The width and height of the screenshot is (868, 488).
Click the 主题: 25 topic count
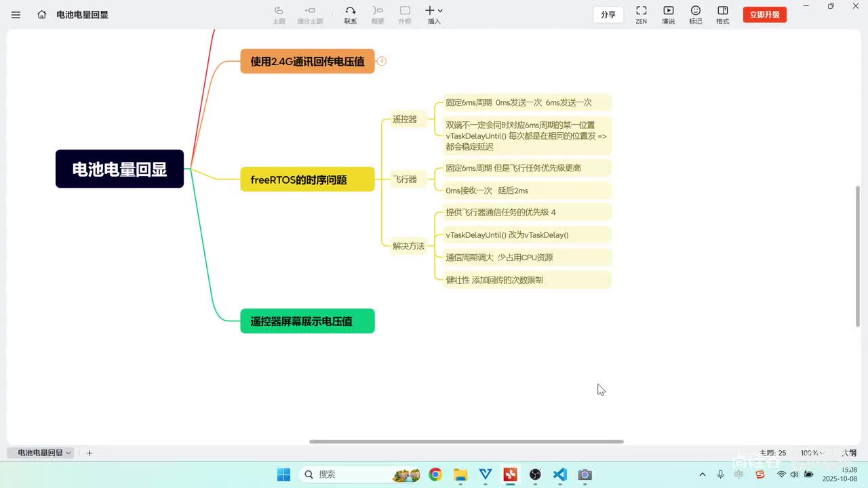tap(773, 453)
